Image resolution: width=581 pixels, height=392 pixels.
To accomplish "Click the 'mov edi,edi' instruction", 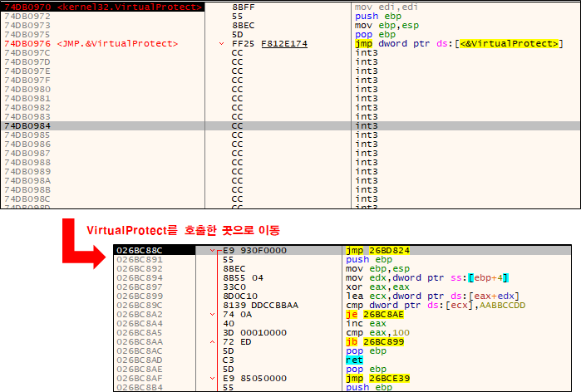I will [x=387, y=7].
